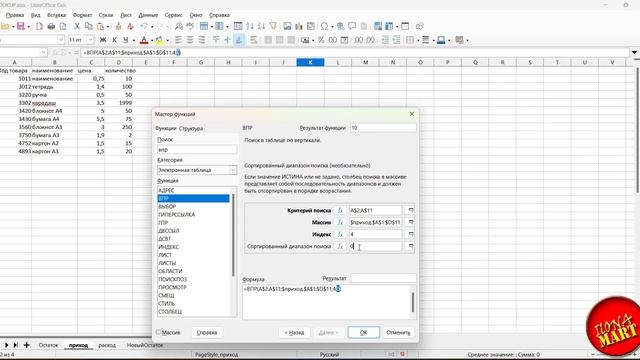Toggle Italic (К) formatting
The image size is (640, 360).
(x=114, y=40)
